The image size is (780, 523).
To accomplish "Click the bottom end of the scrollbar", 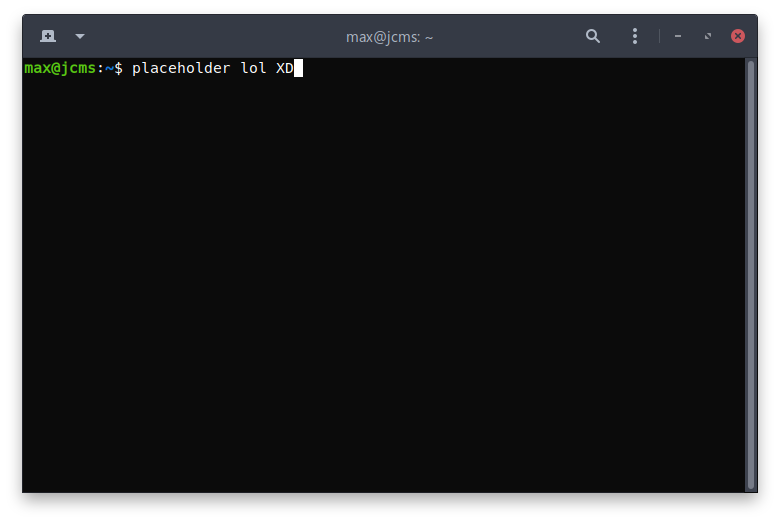I will (750, 483).
